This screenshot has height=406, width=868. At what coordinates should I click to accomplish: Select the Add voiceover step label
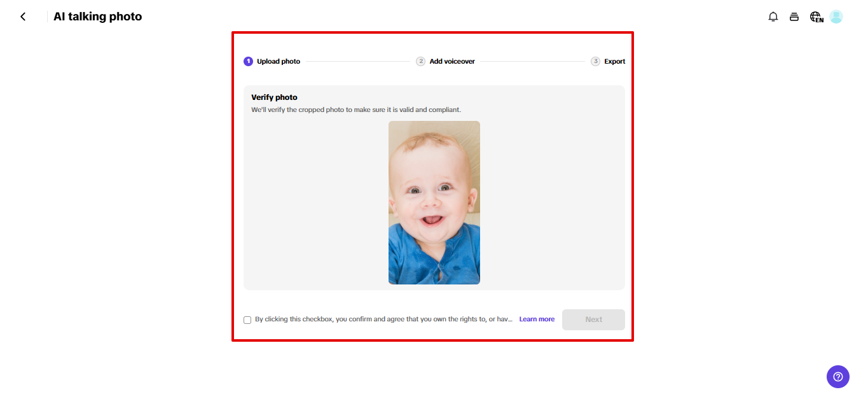tap(452, 62)
